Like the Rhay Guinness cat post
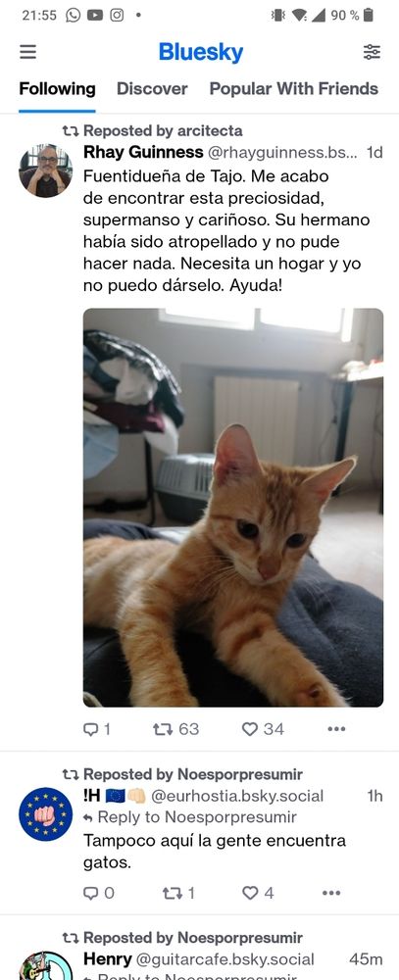The image size is (399, 980). [263, 729]
